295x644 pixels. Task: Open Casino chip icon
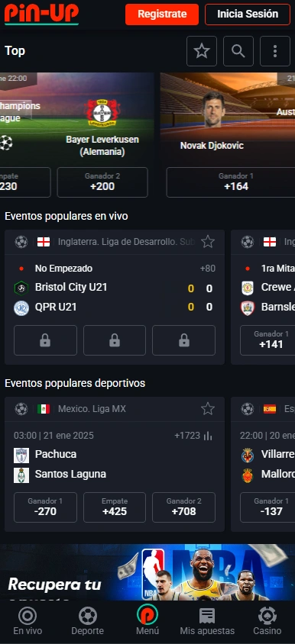tap(267, 621)
